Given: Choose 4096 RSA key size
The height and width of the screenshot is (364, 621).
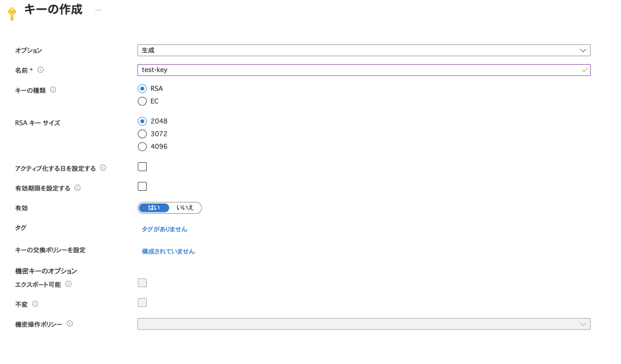Looking at the screenshot, I should [x=143, y=147].
